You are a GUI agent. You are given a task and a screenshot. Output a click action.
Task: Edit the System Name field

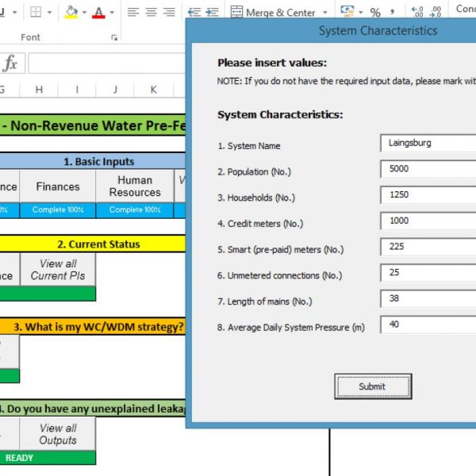[x=428, y=143]
